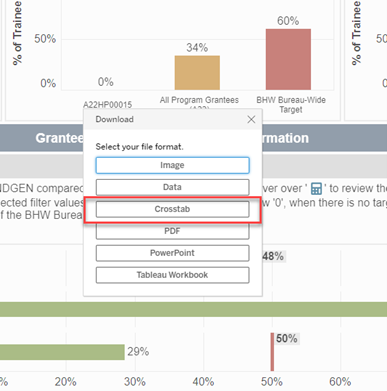Click the Download dialog title bar
This screenshot has width=387, height=391.
point(172,119)
